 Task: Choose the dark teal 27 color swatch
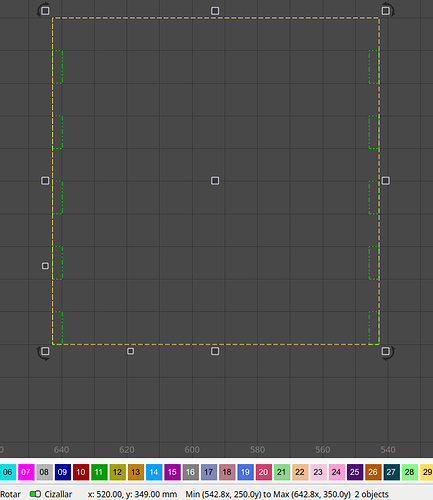coord(392,472)
